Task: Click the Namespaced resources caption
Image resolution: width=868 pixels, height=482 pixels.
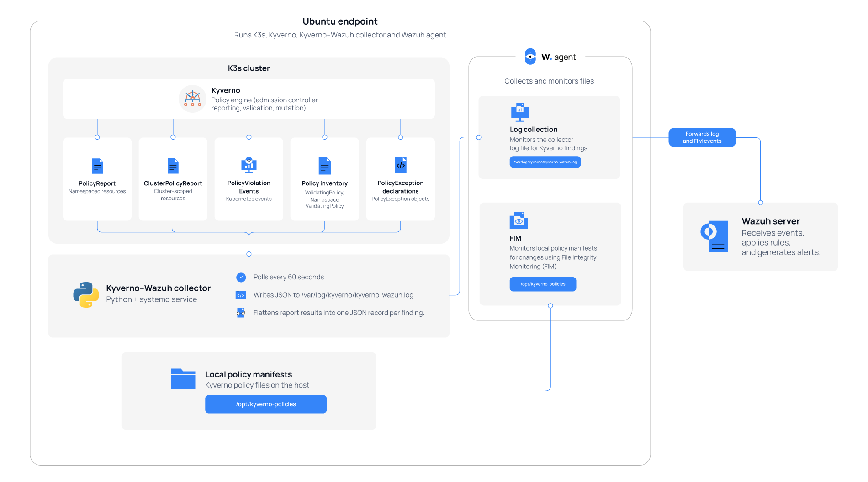Action: [97, 192]
